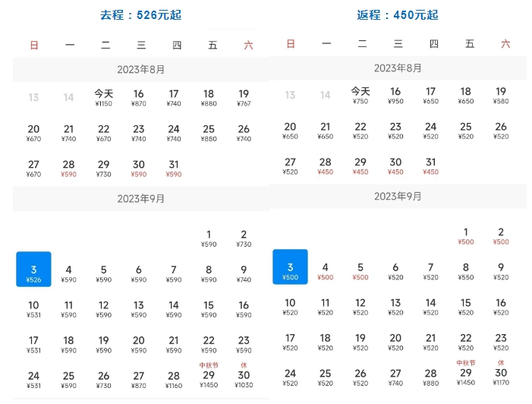This screenshot has width=532, height=404.
Task: Select August 19 return priced ¥580
Action: click(501, 96)
